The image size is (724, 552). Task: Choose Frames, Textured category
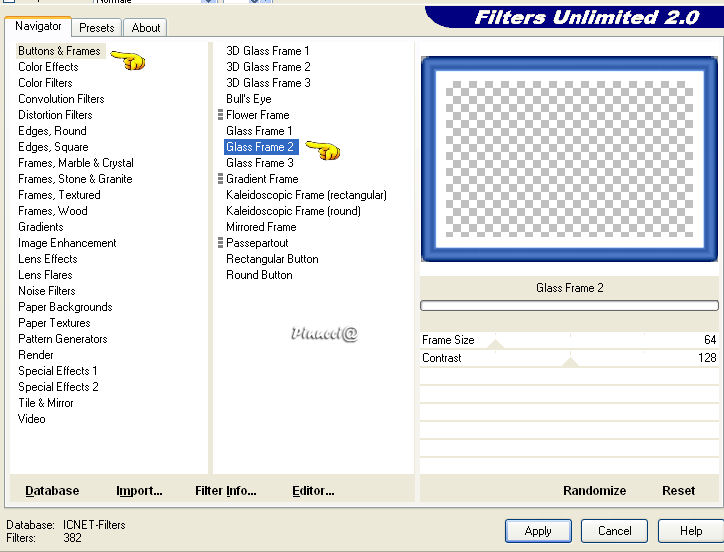point(59,195)
